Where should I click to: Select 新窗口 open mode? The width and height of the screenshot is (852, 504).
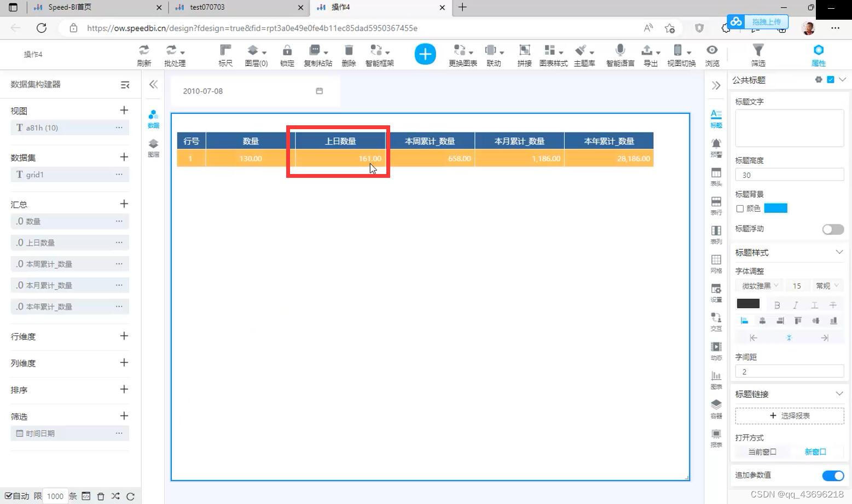click(815, 452)
